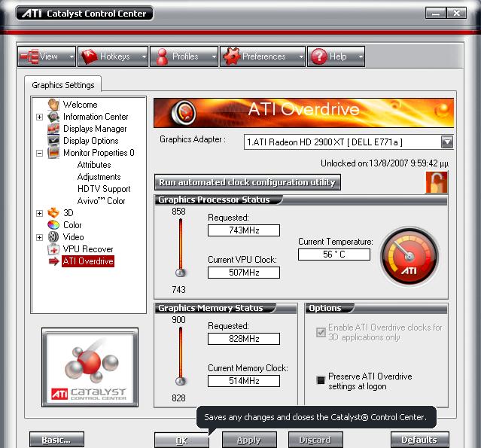Click the Profiles person icon
481x448 pixels.
[162, 56]
